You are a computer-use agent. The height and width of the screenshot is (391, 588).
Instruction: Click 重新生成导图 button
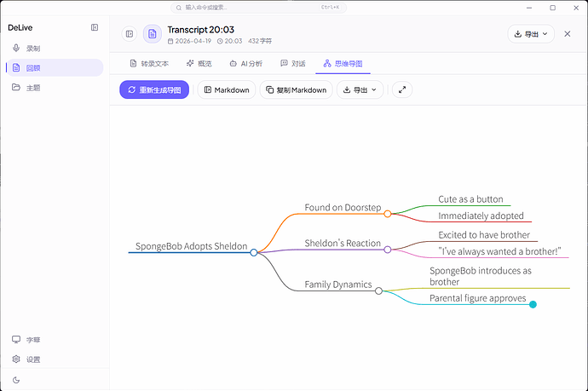coord(154,90)
